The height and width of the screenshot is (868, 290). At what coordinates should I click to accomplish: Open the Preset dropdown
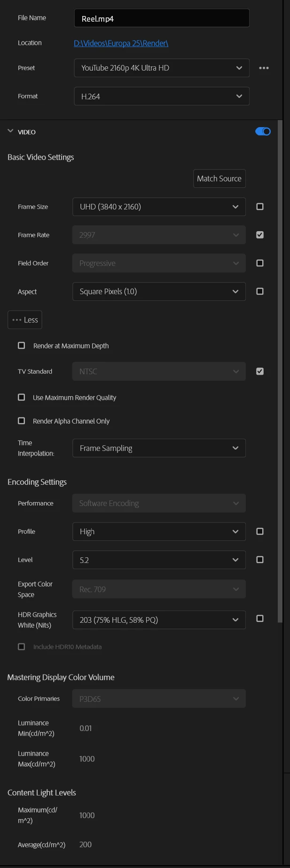[161, 68]
